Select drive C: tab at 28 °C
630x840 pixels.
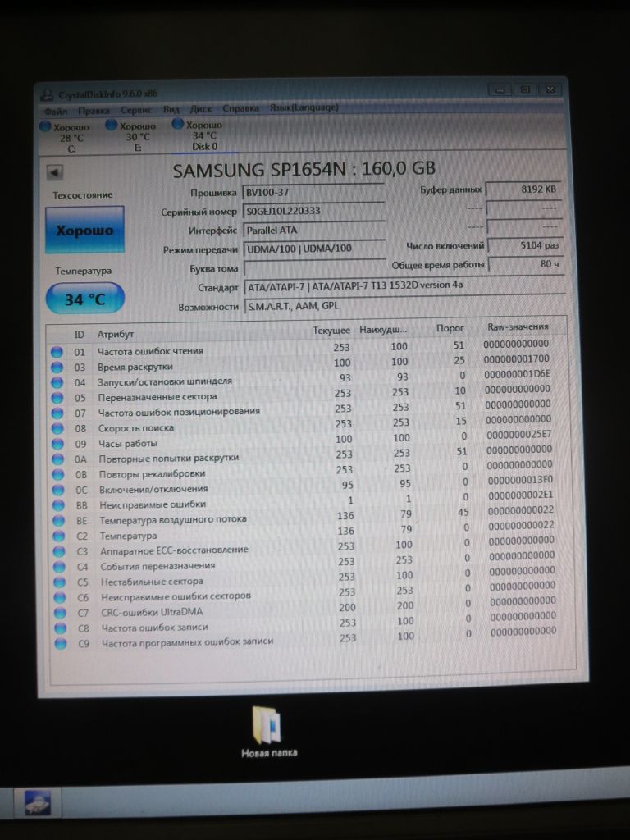66,138
